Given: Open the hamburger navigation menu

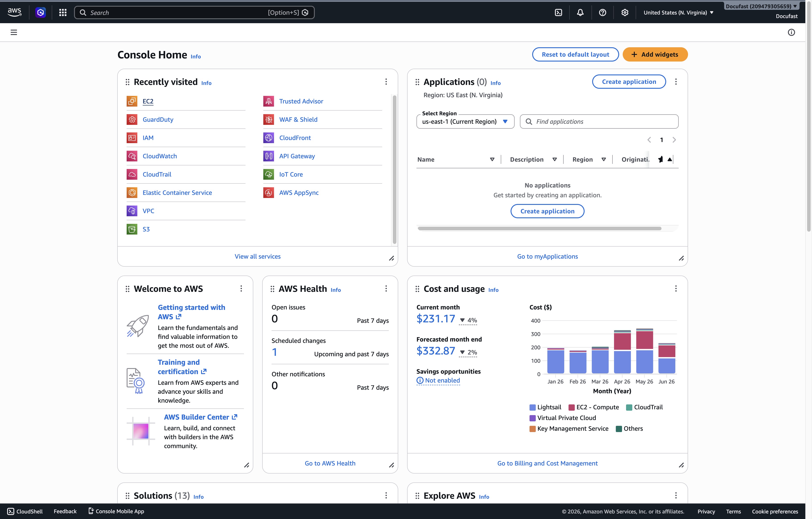Looking at the screenshot, I should pos(14,32).
